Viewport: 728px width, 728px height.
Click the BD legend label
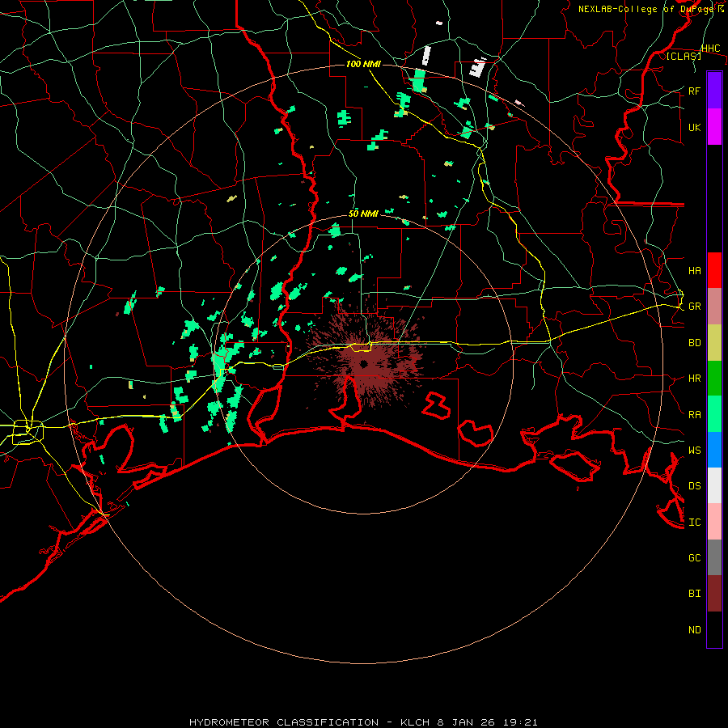694,343
